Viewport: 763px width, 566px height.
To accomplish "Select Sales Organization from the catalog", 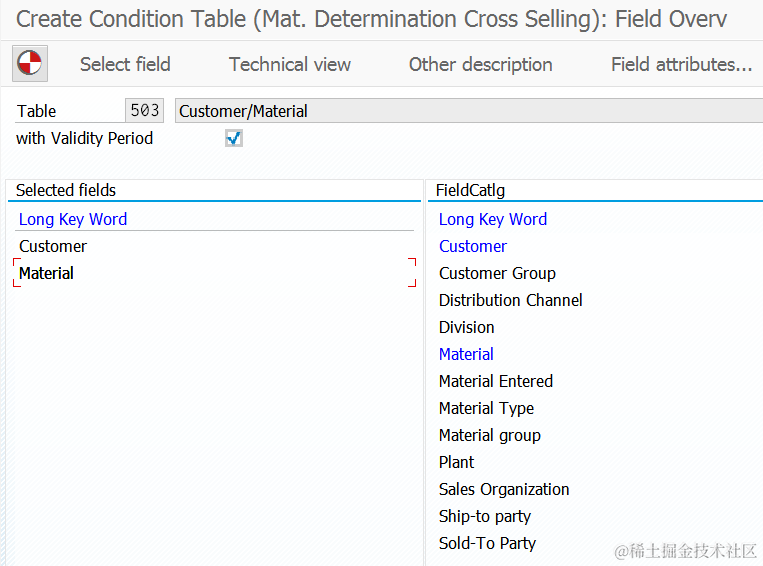I will point(504,489).
